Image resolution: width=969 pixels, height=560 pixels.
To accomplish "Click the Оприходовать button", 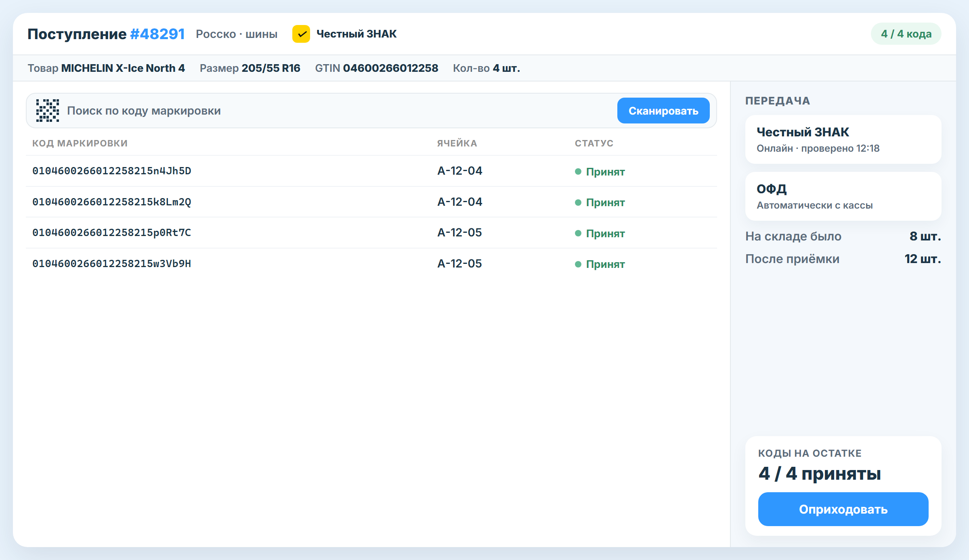I will pyautogui.click(x=843, y=509).
